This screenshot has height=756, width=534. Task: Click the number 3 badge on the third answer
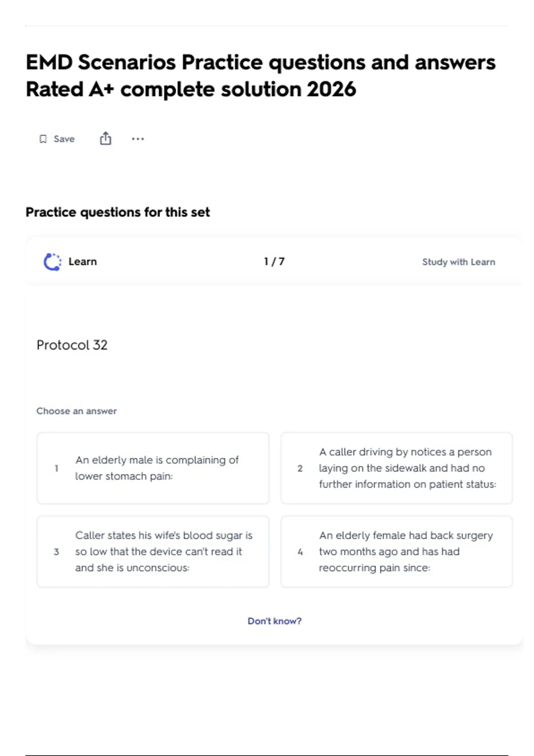[57, 552]
